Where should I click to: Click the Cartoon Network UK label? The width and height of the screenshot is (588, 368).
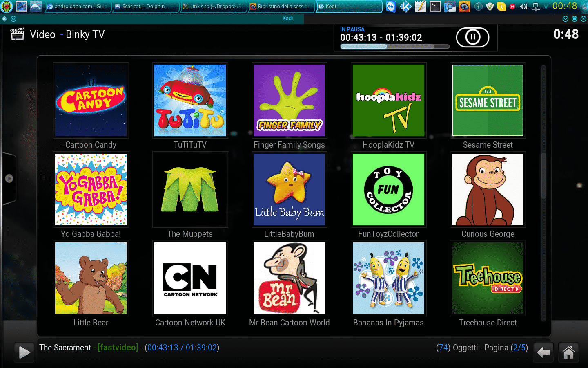(190, 323)
